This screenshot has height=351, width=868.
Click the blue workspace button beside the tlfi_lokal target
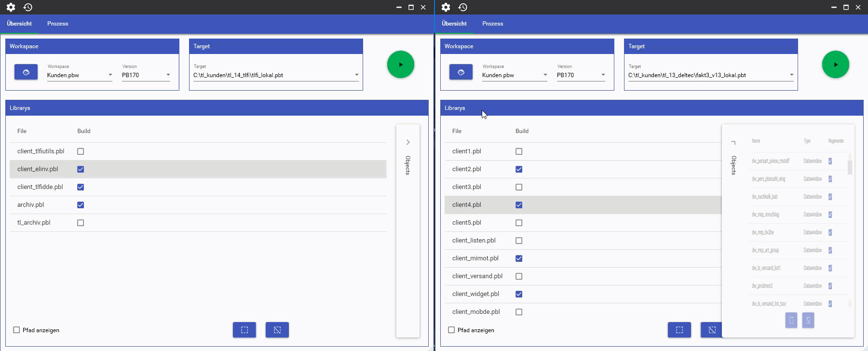point(26,72)
